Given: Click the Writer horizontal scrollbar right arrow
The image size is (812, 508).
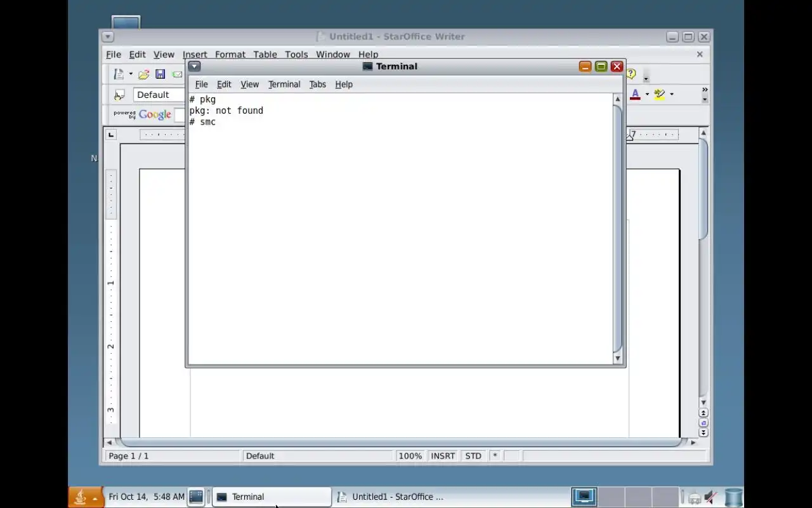Looking at the screenshot, I should tap(693, 443).
